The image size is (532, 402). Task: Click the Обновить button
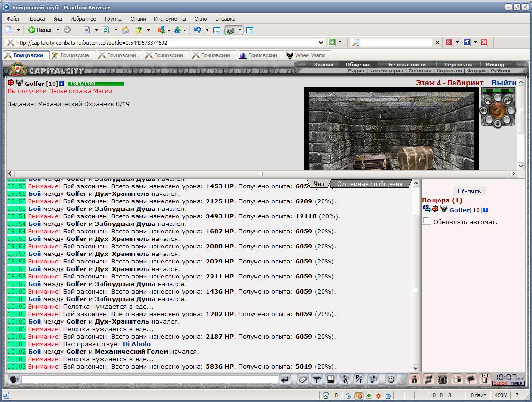click(469, 191)
